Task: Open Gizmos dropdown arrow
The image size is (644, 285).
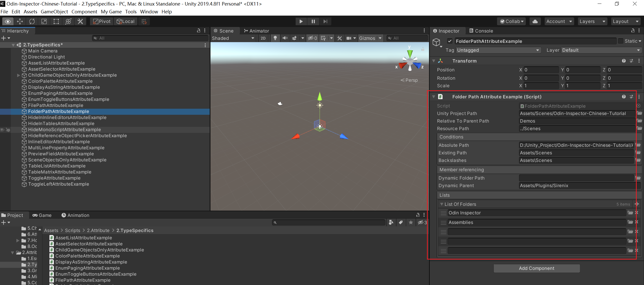Action: point(380,38)
